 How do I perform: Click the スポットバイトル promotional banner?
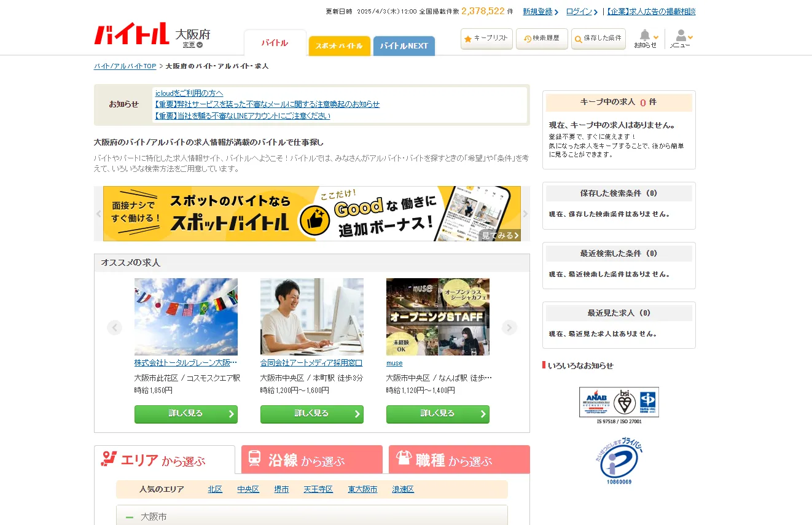point(312,214)
